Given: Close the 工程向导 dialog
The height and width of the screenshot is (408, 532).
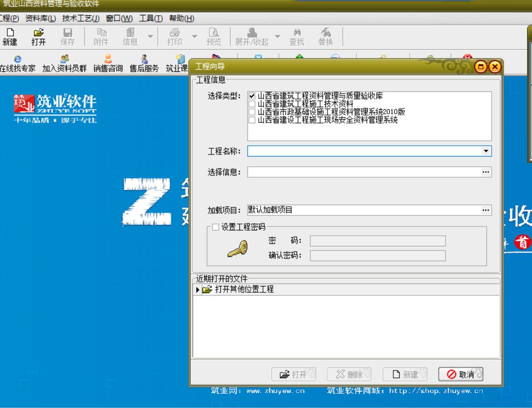Looking at the screenshot, I should click(495, 66).
